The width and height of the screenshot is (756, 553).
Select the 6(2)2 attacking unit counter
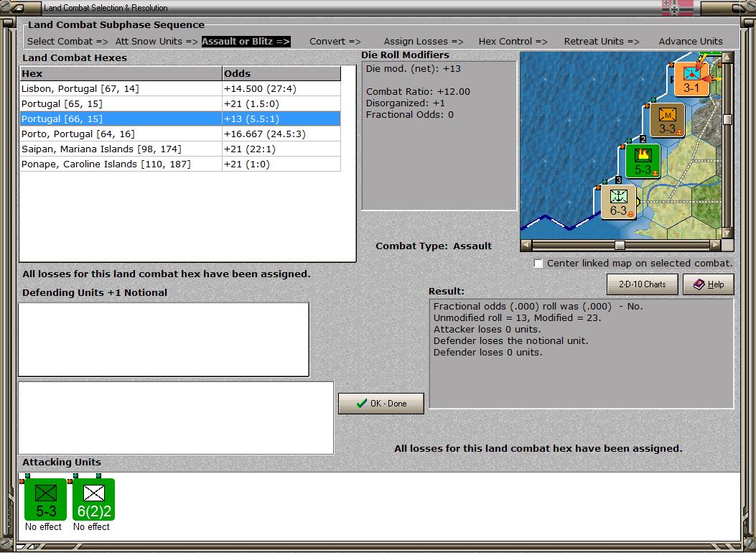coord(93,499)
